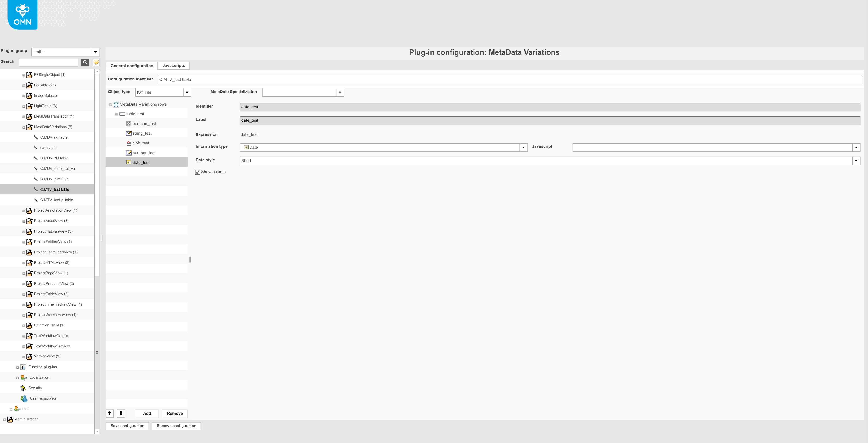The image size is (868, 443).
Task: Select the date_test calendar icon
Action: tap(128, 162)
